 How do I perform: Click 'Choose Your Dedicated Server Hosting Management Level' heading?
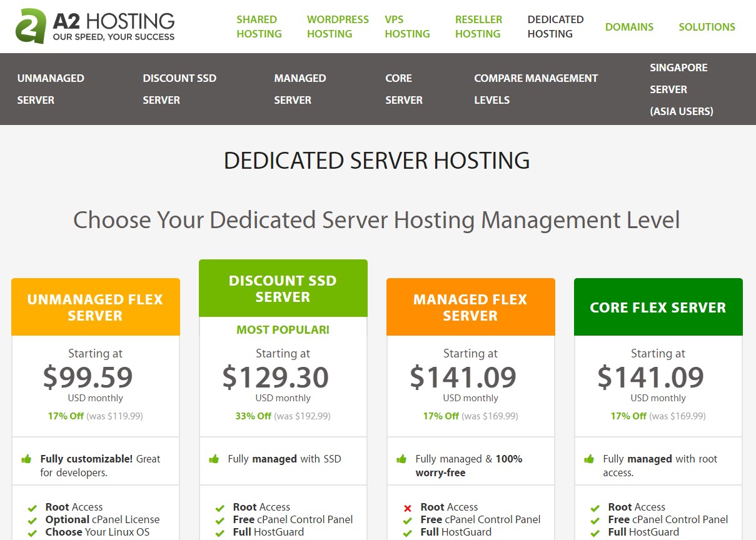pyautogui.click(x=376, y=220)
